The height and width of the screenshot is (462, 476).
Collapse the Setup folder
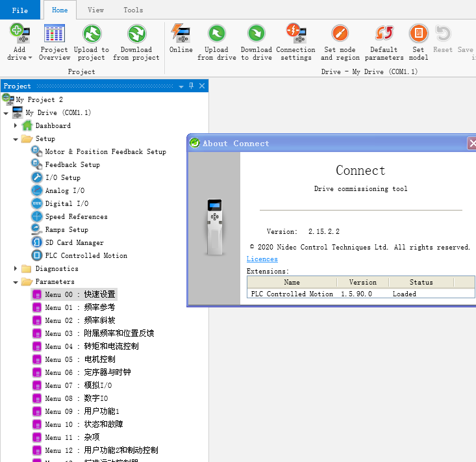click(x=16, y=139)
